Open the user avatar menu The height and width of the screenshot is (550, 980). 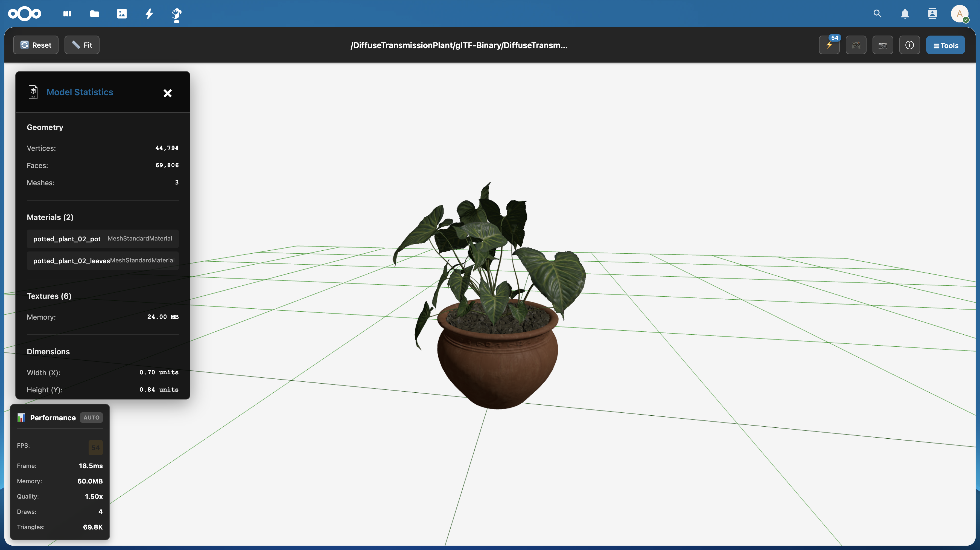point(959,14)
